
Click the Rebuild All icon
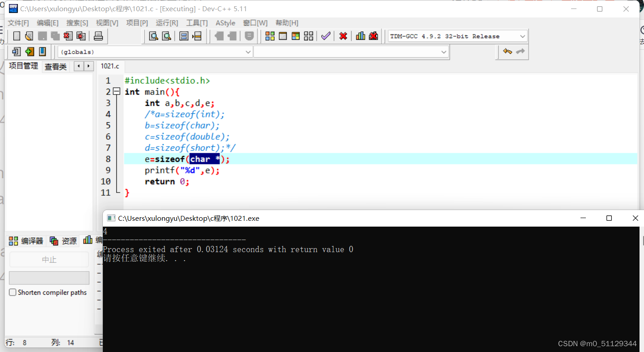click(x=309, y=36)
